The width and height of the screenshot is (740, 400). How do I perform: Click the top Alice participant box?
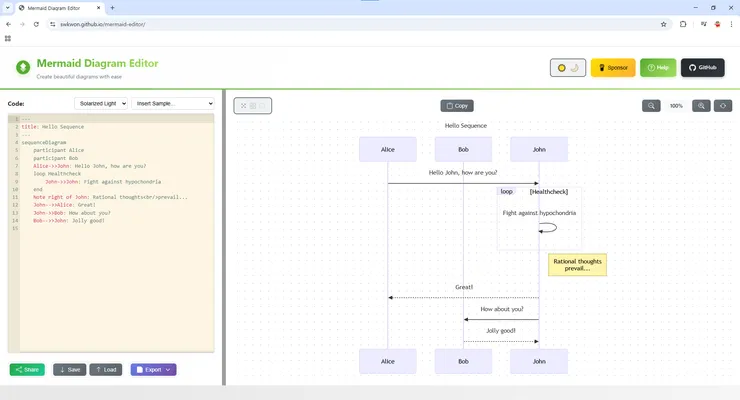[x=387, y=150]
